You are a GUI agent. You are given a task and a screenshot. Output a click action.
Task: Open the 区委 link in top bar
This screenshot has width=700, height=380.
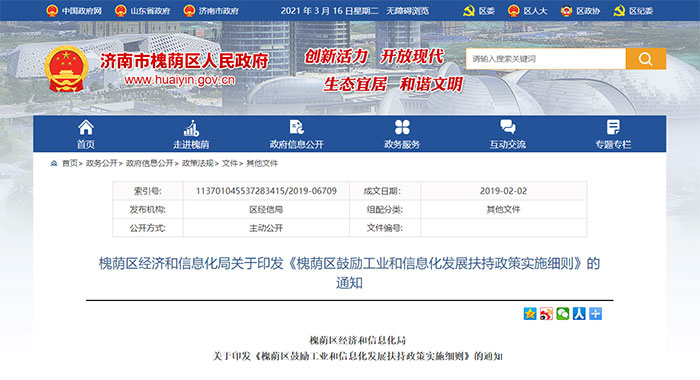tap(487, 11)
